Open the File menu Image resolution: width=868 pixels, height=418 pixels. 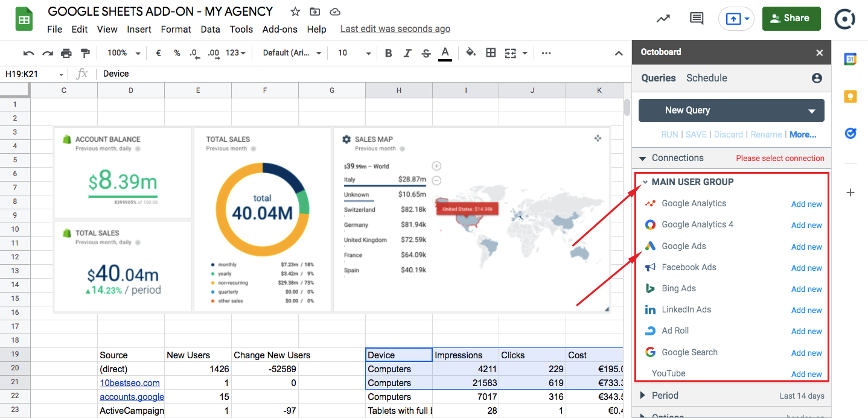54,29
